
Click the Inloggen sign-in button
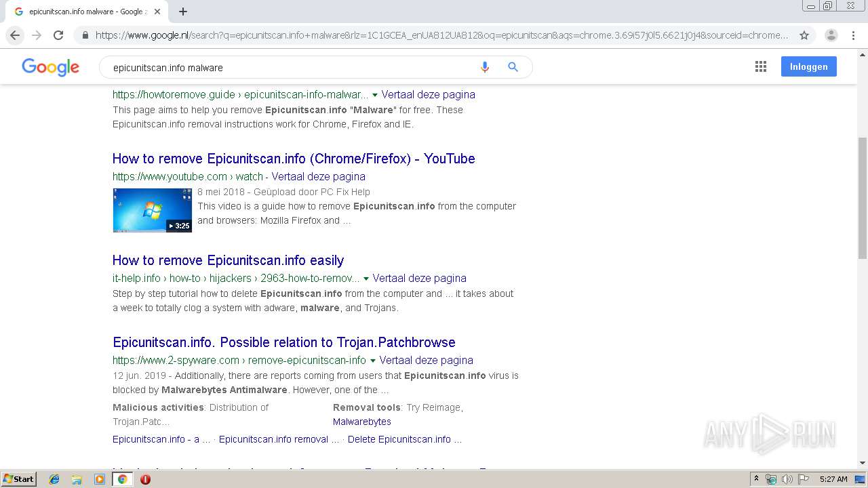808,66
